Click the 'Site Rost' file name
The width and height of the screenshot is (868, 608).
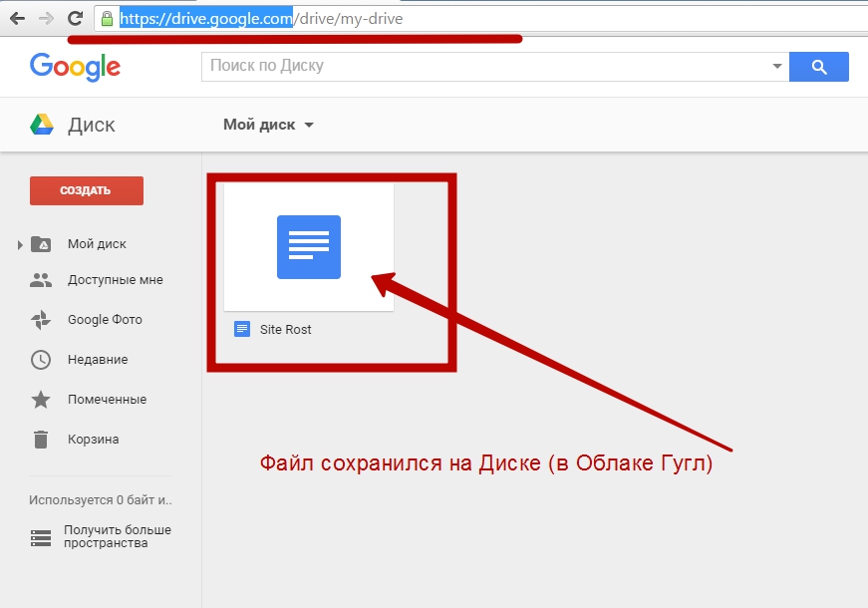point(286,330)
